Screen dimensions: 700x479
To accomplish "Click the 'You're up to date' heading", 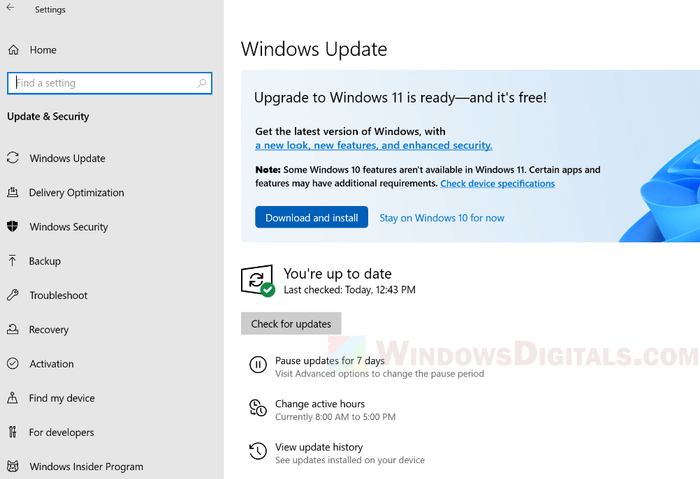I will click(x=338, y=273).
